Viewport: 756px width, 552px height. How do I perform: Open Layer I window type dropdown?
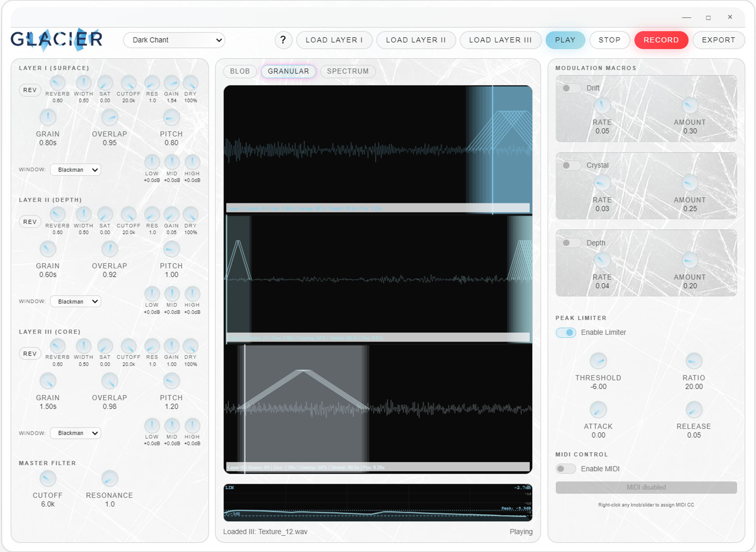point(76,170)
